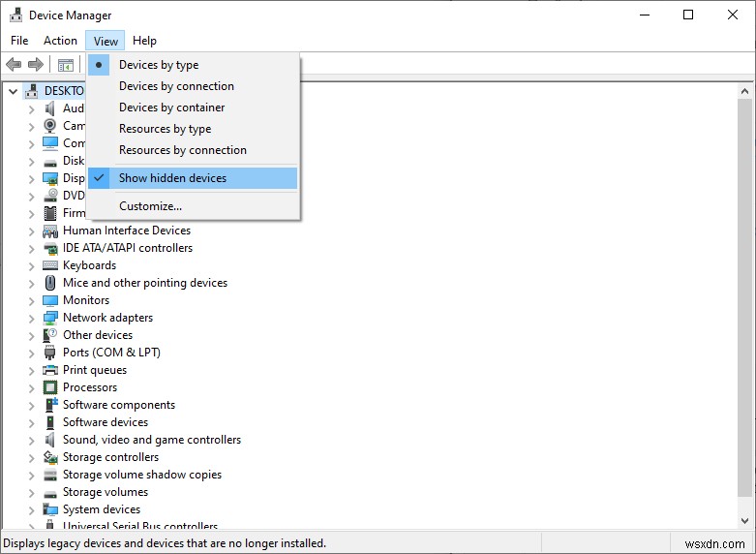Viewport: 756px width, 554px height.
Task: Click the Keyboards icon
Action: click(x=50, y=265)
